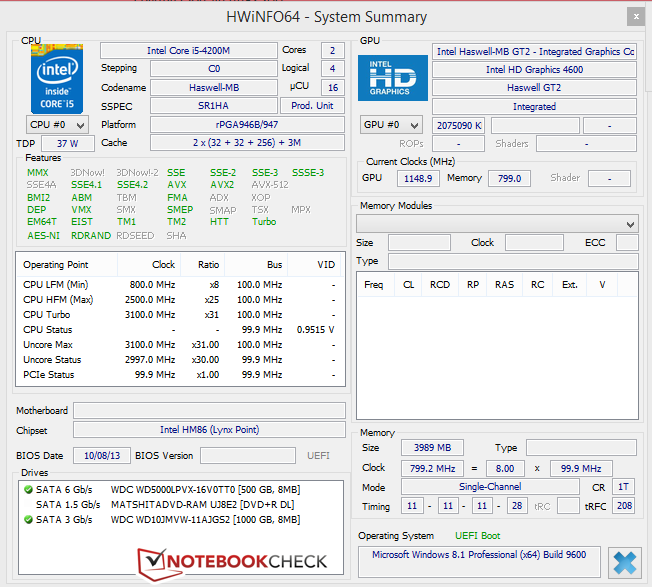Click the Codename Haswell-MB field

click(214, 87)
